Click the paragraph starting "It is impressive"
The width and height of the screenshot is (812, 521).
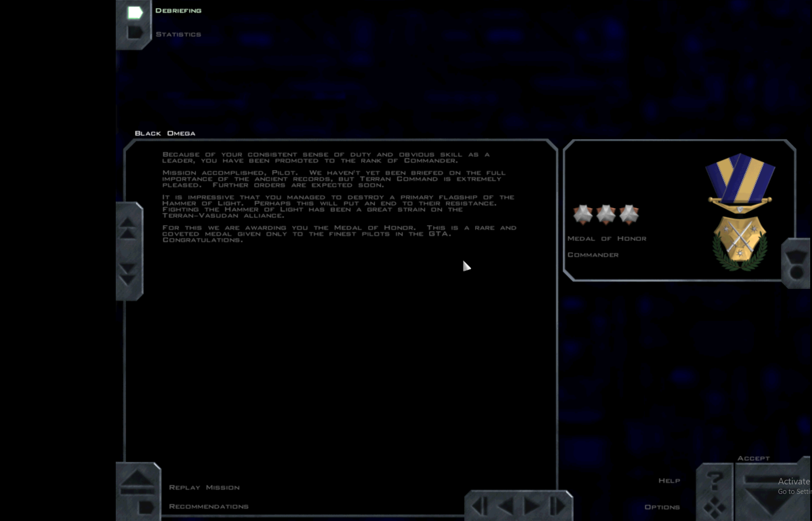(x=338, y=207)
